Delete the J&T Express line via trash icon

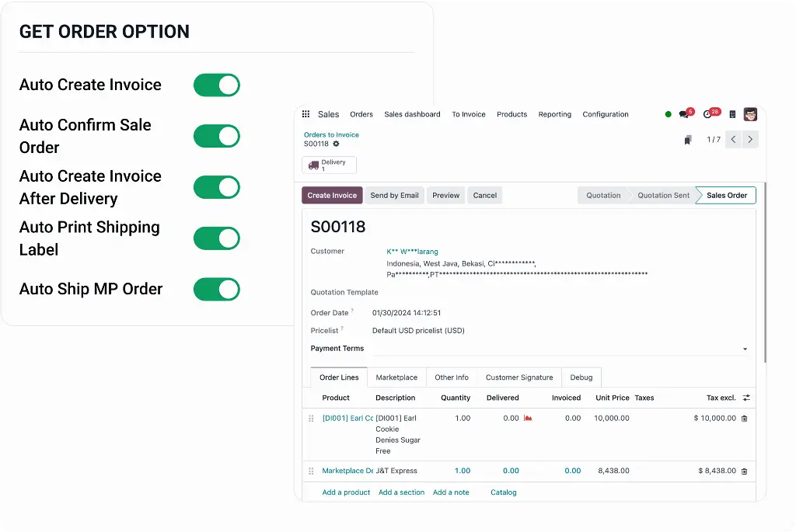point(744,471)
